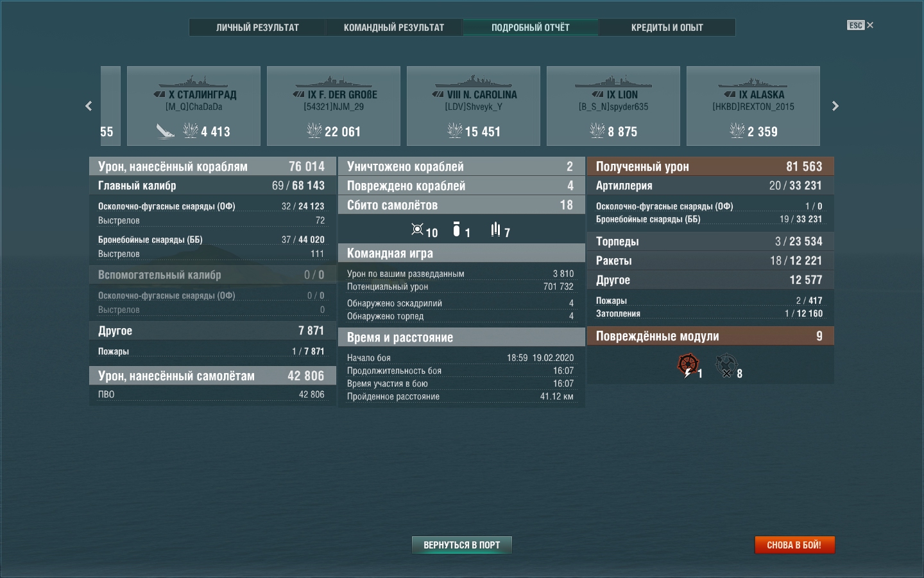The height and width of the screenshot is (578, 924).
Task: Select the VIII N. Carolina card
Action: point(474,106)
